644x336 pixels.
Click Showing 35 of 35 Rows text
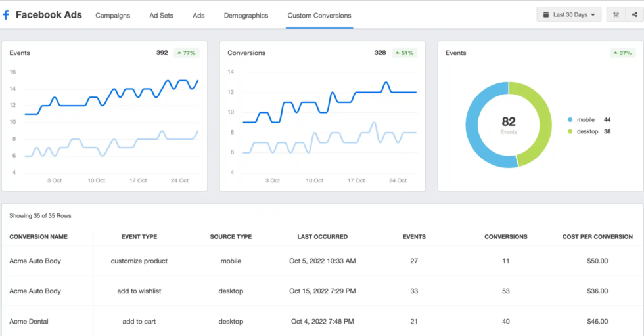click(x=40, y=216)
